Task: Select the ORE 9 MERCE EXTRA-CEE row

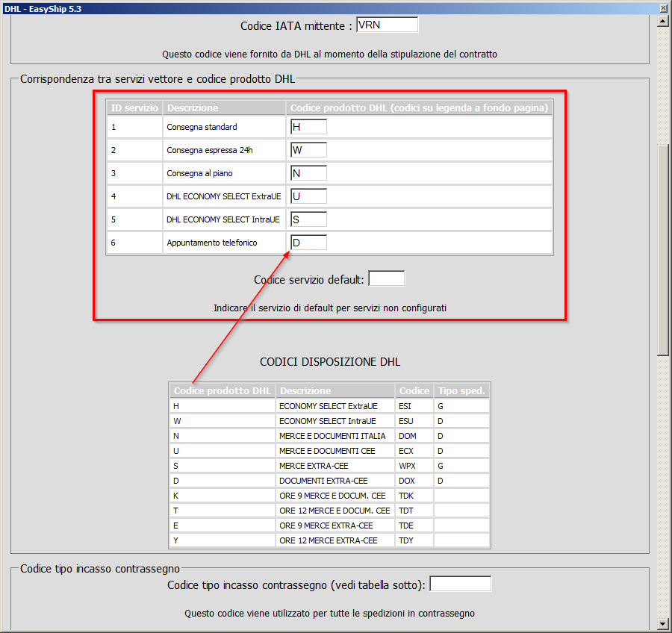Action: tap(329, 526)
